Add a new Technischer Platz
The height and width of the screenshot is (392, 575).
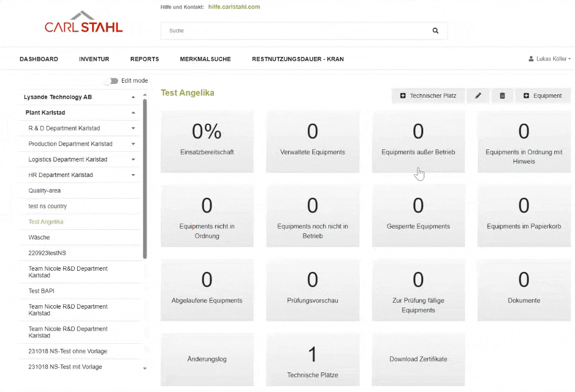(x=428, y=96)
